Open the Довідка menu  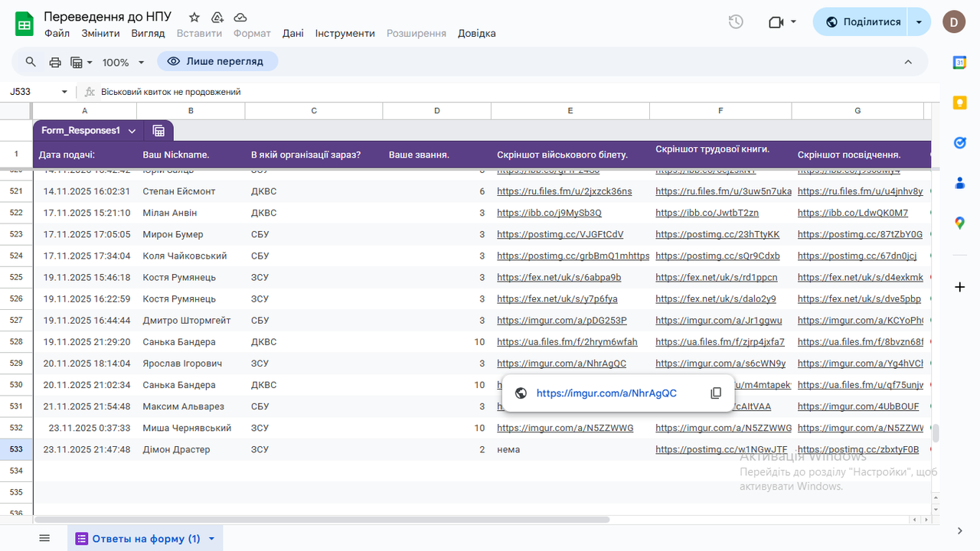click(x=477, y=34)
